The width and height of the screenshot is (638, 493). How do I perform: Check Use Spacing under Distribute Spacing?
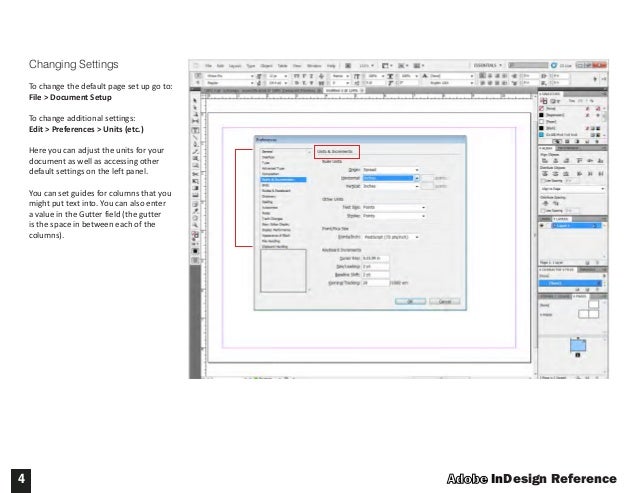(x=542, y=211)
